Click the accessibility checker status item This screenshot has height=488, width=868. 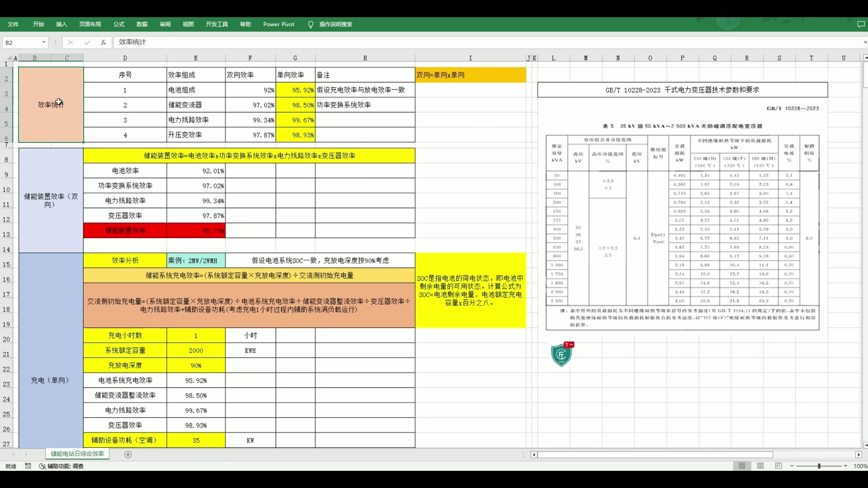click(x=61, y=466)
